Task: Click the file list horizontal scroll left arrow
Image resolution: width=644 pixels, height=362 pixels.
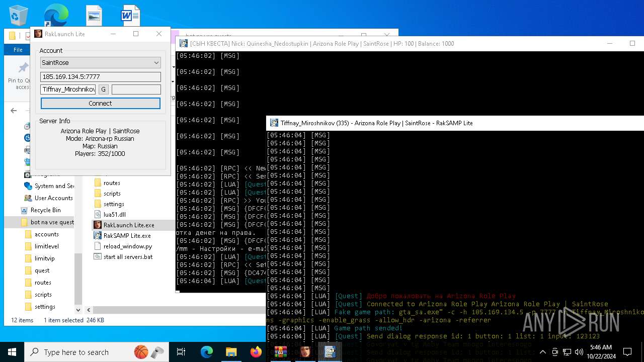Action: pyautogui.click(x=89, y=310)
